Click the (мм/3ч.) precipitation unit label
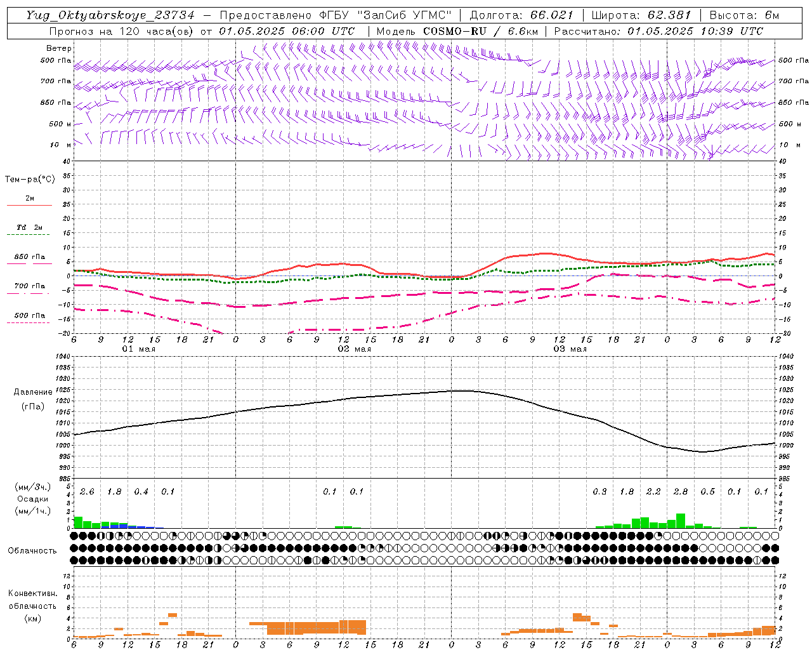Viewport: 812px width, 650px height. click(34, 487)
